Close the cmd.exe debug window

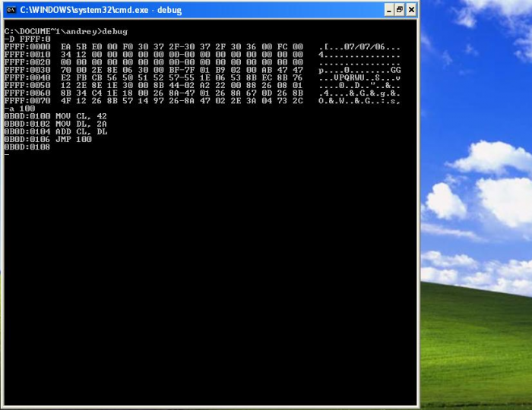pos(412,10)
